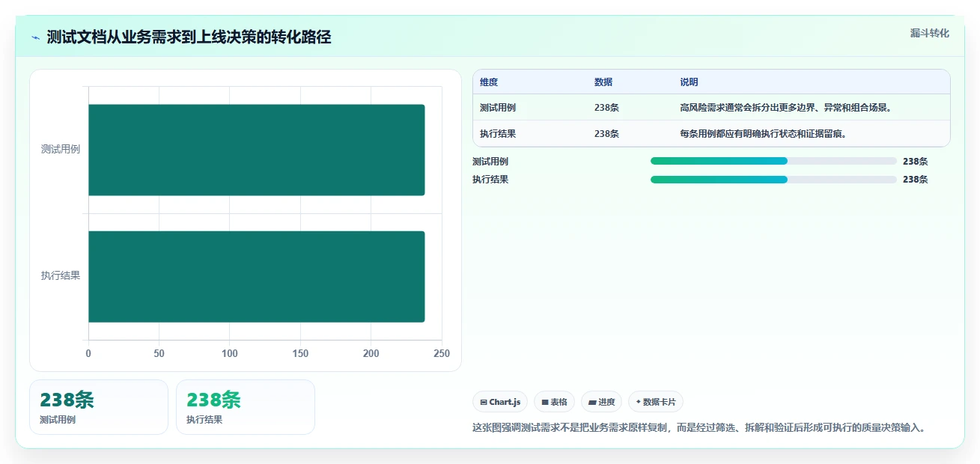Click 238条 in the 测试用例 table row

(606, 108)
